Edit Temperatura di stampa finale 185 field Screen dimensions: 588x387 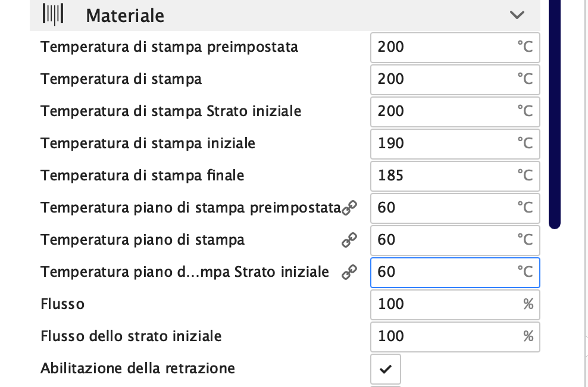pyautogui.click(x=455, y=176)
